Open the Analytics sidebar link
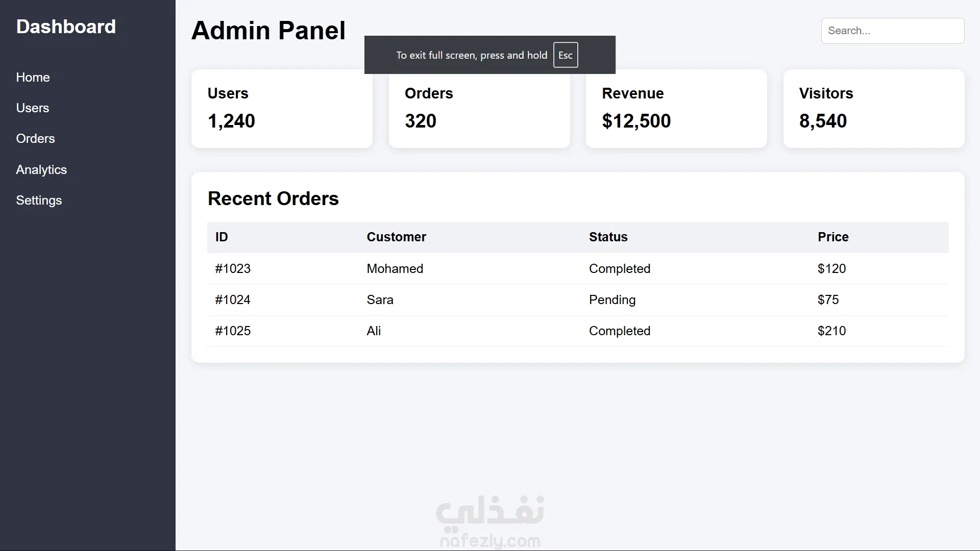This screenshot has width=980, height=551. point(41,170)
